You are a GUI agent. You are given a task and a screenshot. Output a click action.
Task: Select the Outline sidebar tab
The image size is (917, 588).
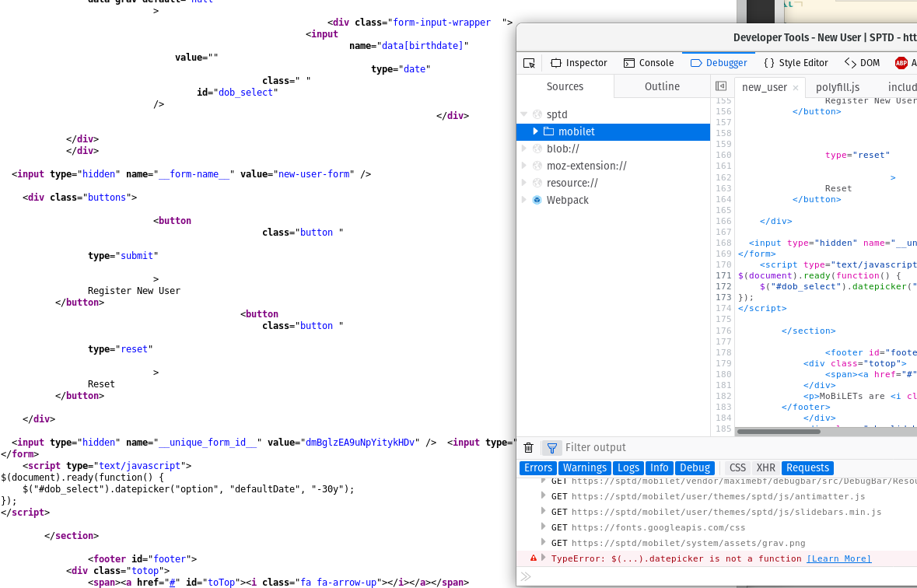pos(662,86)
